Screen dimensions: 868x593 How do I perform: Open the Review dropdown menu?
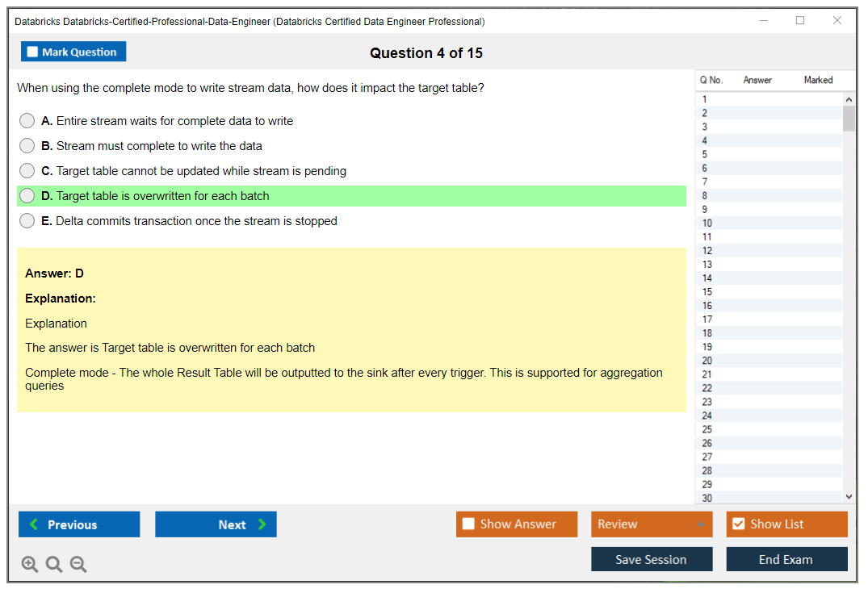click(652, 524)
